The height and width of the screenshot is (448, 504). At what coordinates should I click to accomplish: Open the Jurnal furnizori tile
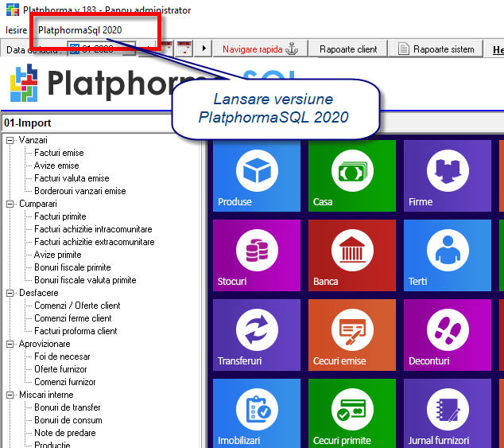[x=448, y=413]
